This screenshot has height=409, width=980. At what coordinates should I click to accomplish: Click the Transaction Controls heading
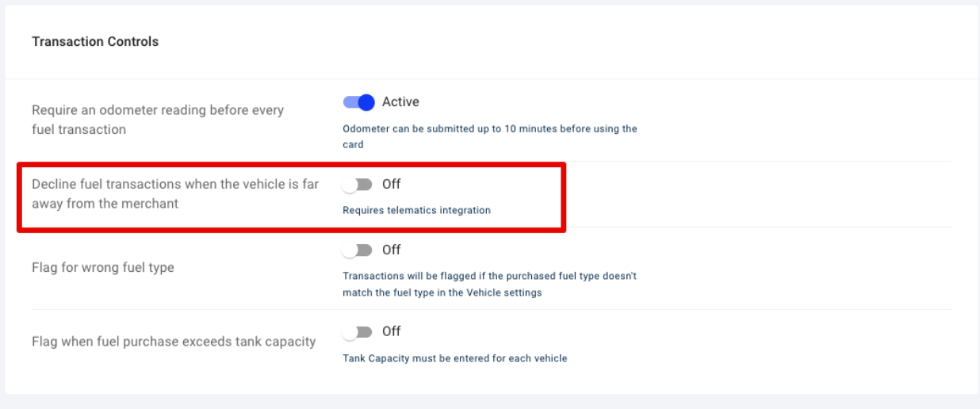[95, 42]
